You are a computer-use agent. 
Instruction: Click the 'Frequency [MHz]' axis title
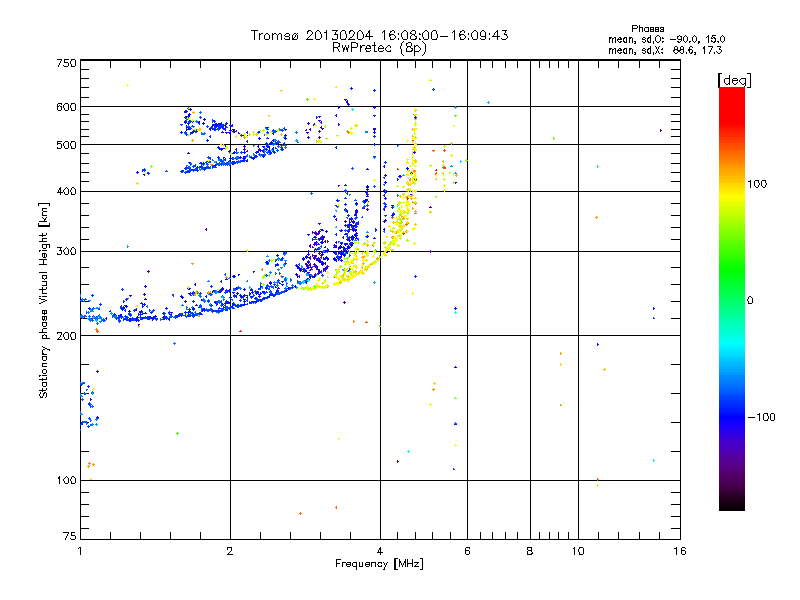click(x=379, y=564)
